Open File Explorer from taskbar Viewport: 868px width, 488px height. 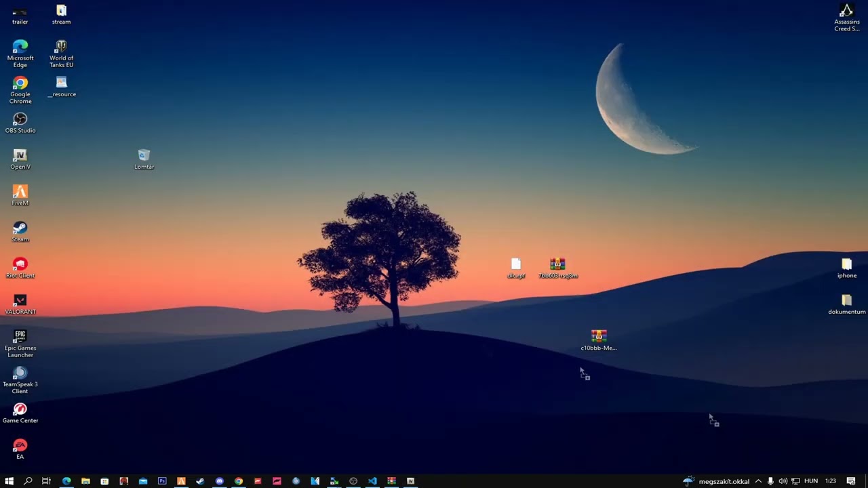85,481
